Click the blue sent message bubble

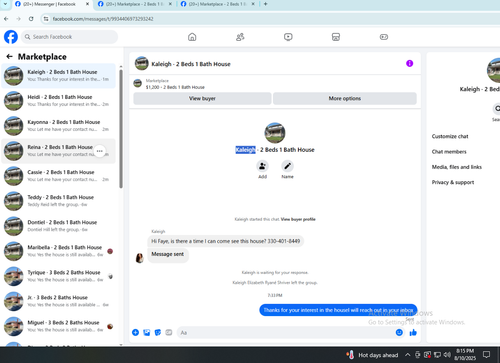[x=338, y=310]
